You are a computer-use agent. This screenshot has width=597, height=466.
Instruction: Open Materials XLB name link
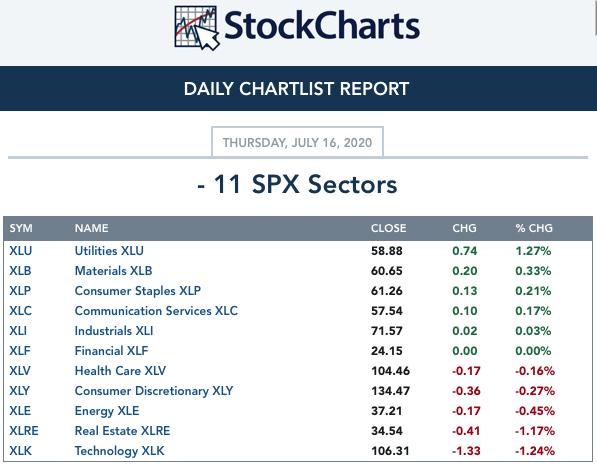click(x=113, y=271)
